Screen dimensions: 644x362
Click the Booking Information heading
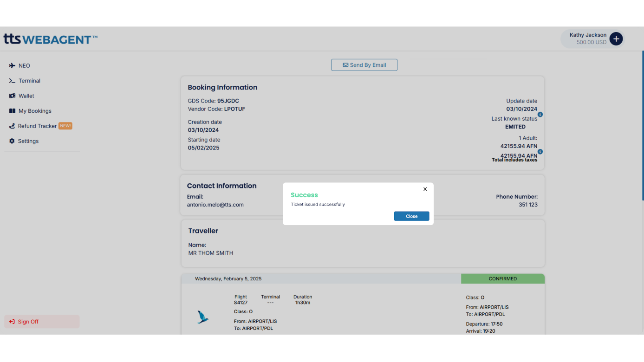point(222,87)
